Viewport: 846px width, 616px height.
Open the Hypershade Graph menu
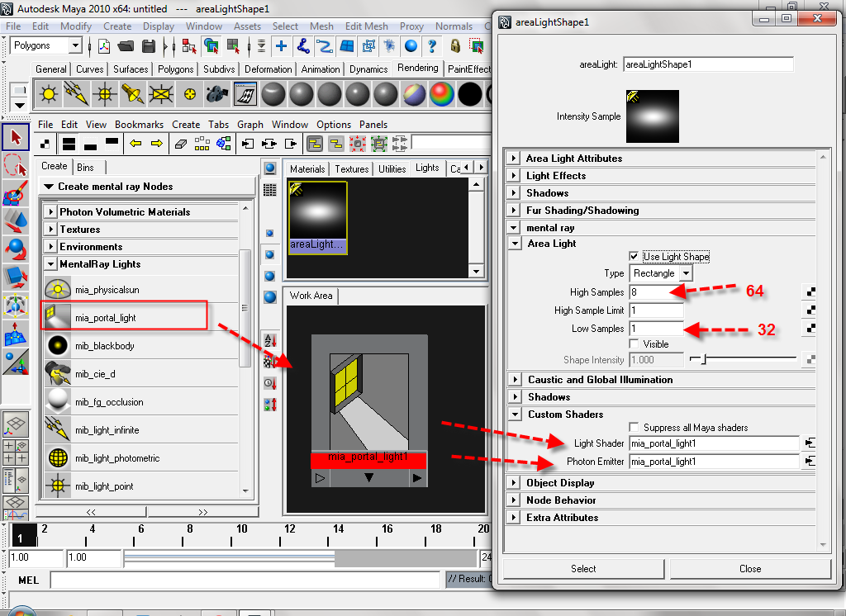pos(250,125)
